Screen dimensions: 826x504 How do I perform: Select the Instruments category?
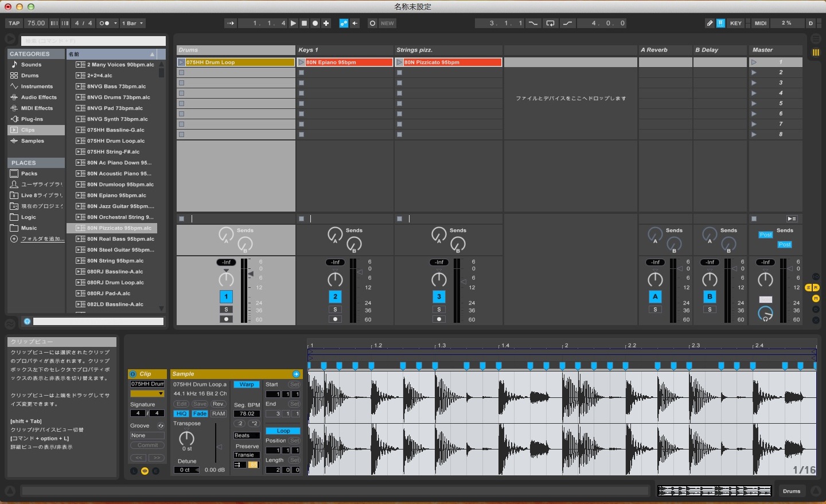pyautogui.click(x=37, y=87)
